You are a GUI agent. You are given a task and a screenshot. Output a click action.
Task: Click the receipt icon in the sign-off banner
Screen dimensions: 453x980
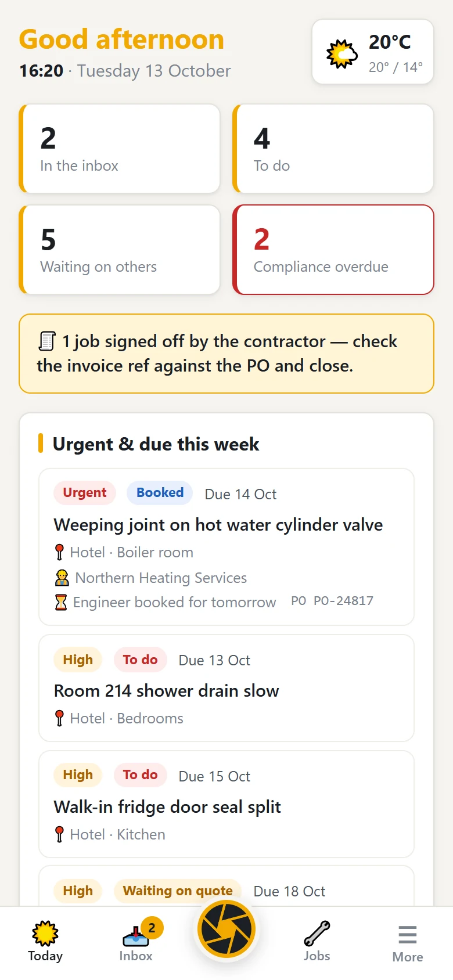pos(47,341)
